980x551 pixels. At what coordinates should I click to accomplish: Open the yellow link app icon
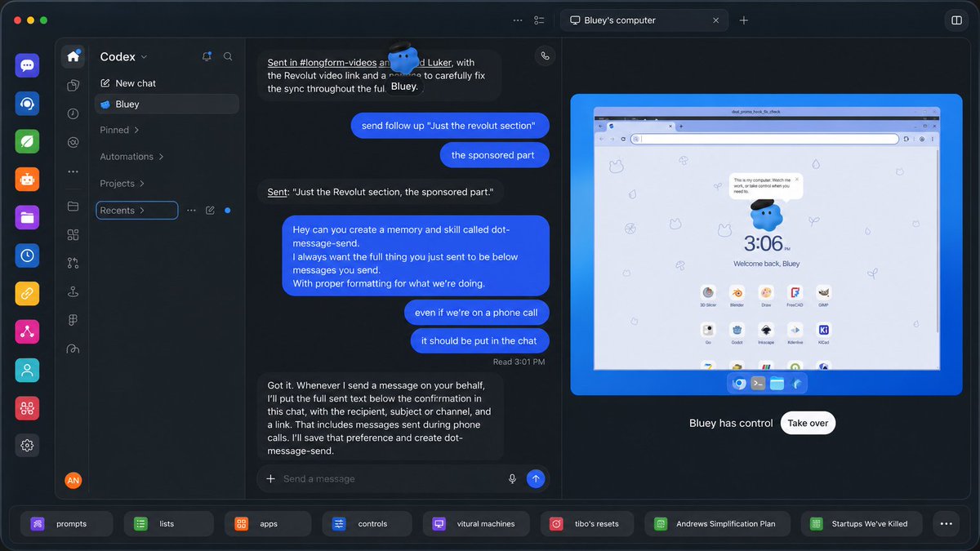click(x=27, y=293)
